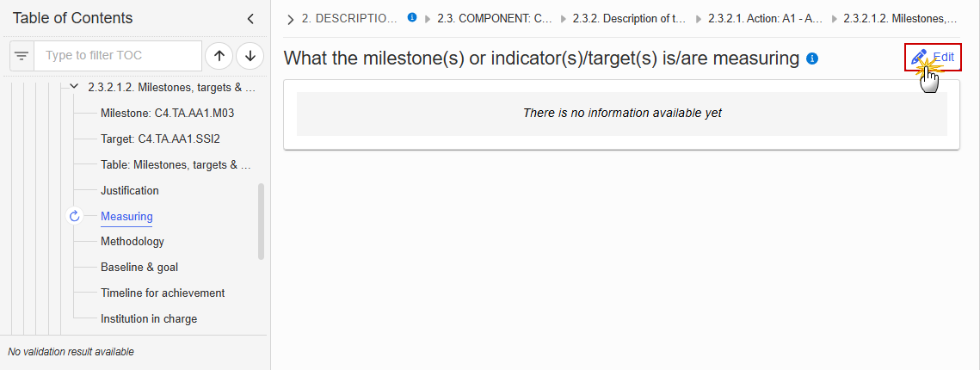Click the Edit pencil button
This screenshot has height=370, width=980.
pos(934,57)
